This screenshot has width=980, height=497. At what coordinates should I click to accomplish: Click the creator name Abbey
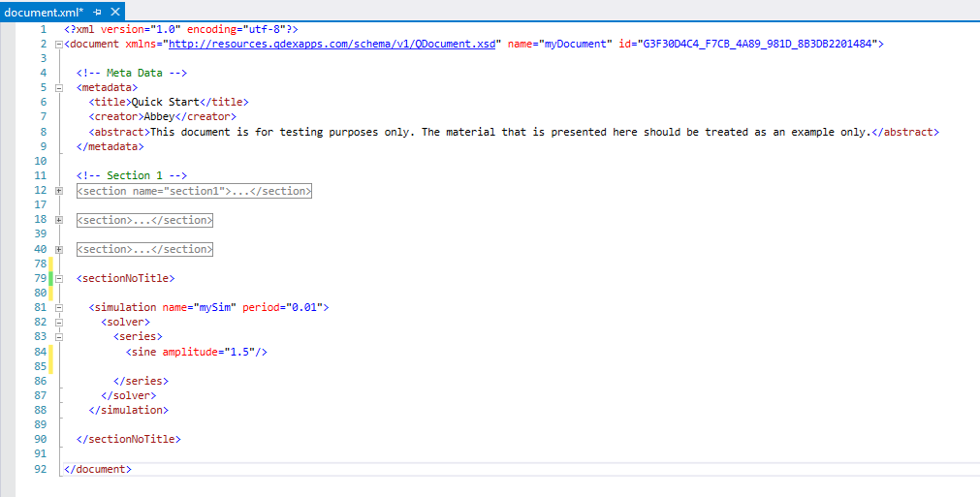[159, 117]
